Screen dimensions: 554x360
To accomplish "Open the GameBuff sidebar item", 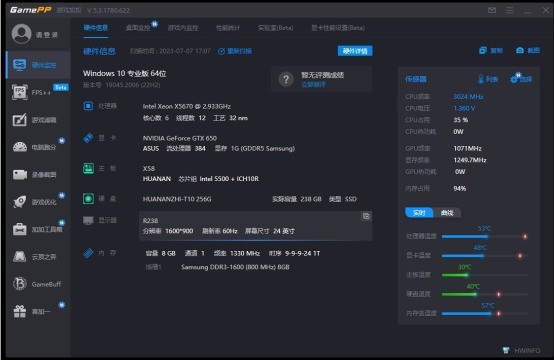I will [x=38, y=284].
